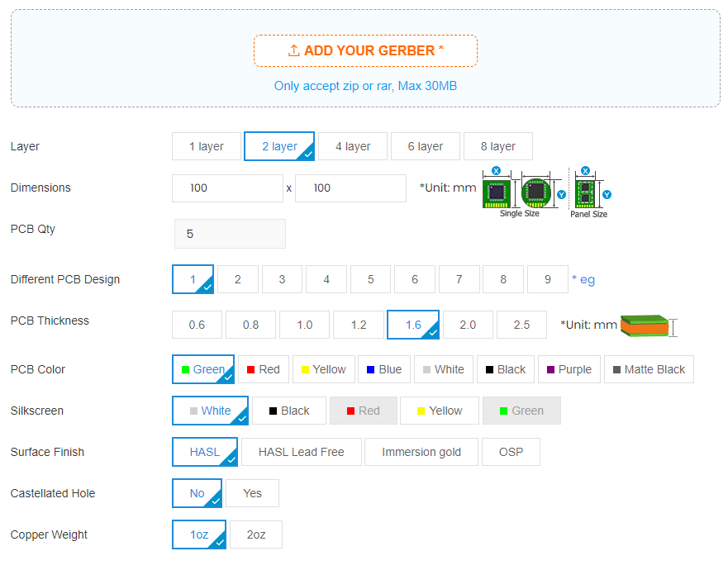Click the ADD YOUR GERBER upload button

tap(365, 50)
